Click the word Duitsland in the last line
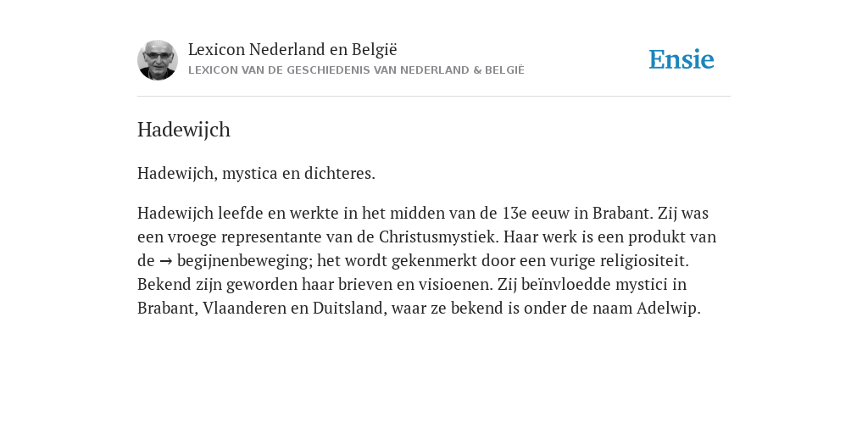 pos(350,308)
